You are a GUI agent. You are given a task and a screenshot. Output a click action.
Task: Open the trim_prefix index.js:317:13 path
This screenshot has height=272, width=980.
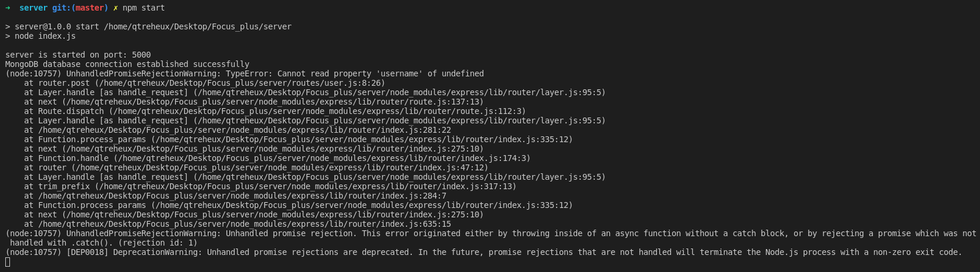[305, 186]
